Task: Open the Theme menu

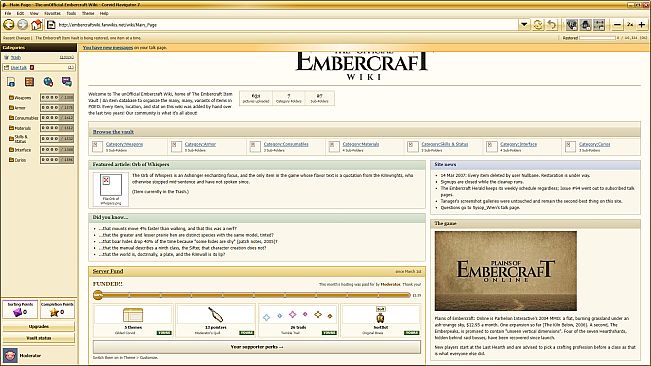Action: pyautogui.click(x=88, y=13)
